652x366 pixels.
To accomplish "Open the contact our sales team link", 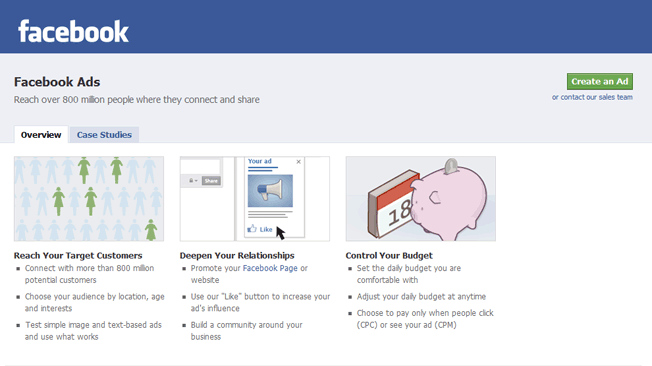I will pyautogui.click(x=592, y=97).
